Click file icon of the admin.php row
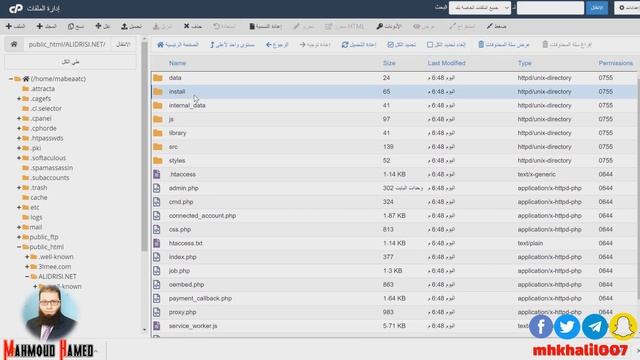Image resolution: width=640 pixels, height=360 pixels. click(x=157, y=188)
